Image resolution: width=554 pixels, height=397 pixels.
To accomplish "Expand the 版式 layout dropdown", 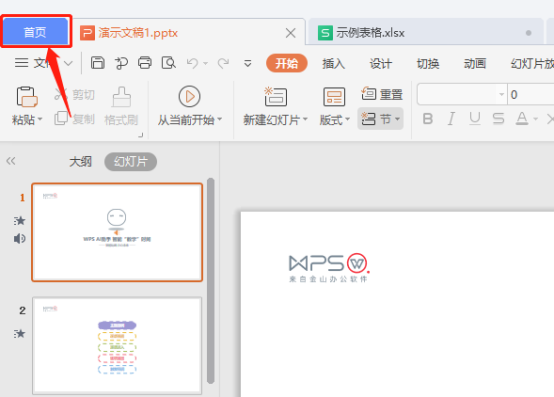I will coord(347,119).
